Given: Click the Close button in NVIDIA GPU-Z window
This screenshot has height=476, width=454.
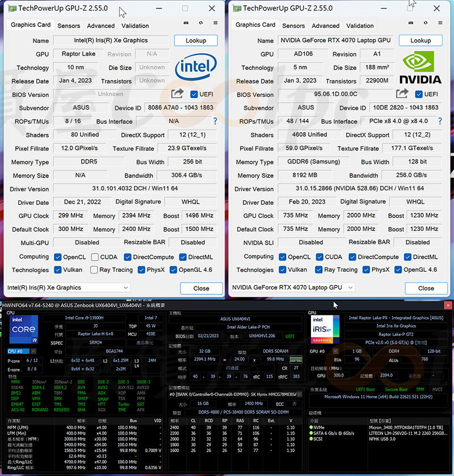Looking at the screenshot, I should coord(426,288).
